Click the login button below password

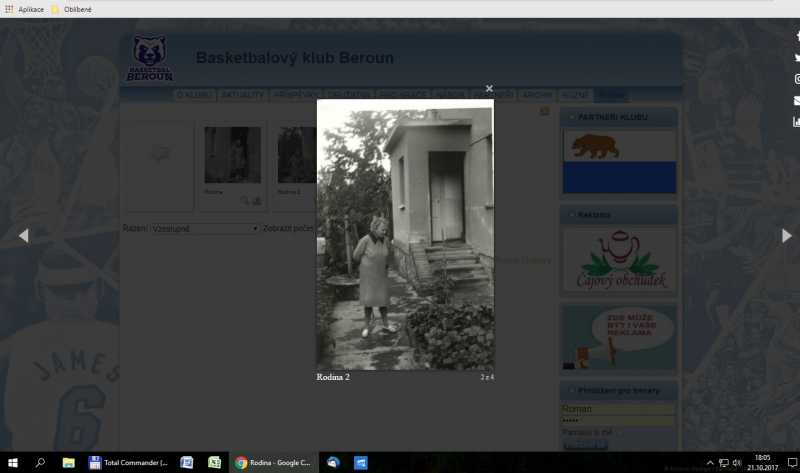coord(586,445)
